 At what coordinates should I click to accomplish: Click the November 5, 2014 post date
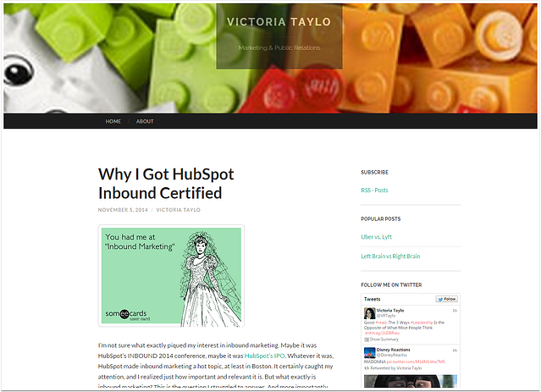123,210
